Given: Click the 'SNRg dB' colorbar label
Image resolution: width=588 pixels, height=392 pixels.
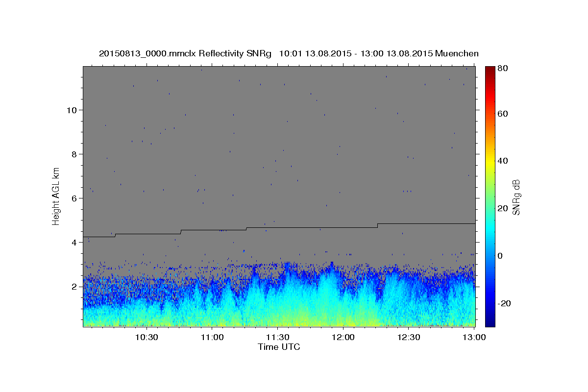Looking at the screenshot, I should pos(515,197).
